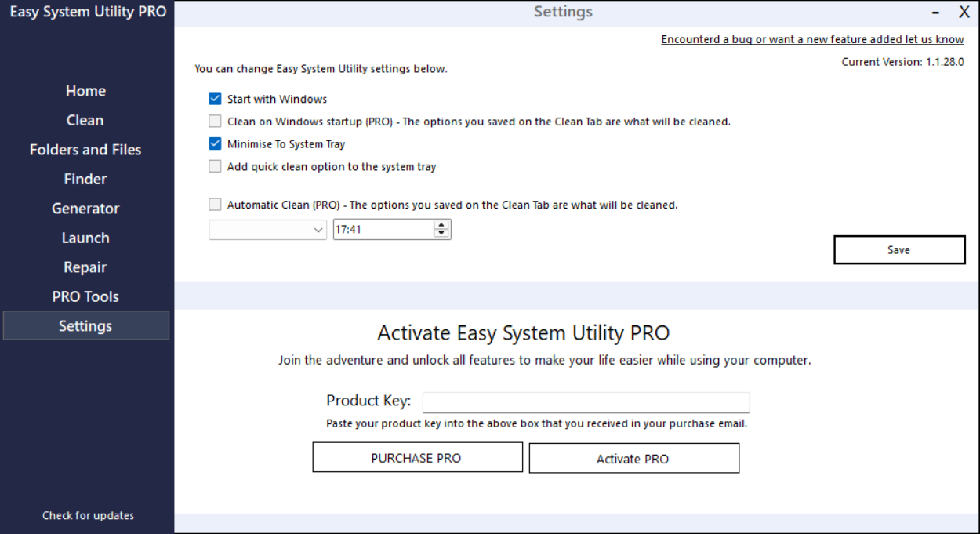Increase the clean time with up arrow
This screenshot has width=980, height=534.
tap(442, 225)
